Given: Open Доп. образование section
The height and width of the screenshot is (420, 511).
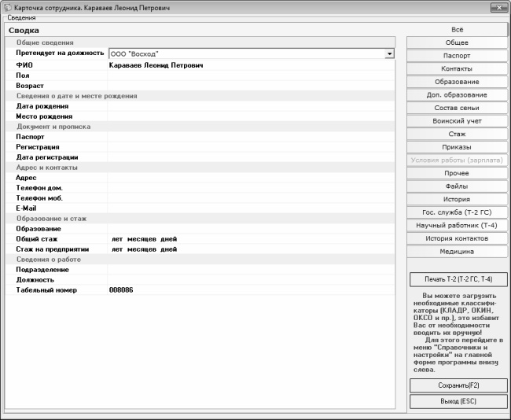Looking at the screenshot, I should (457, 95).
